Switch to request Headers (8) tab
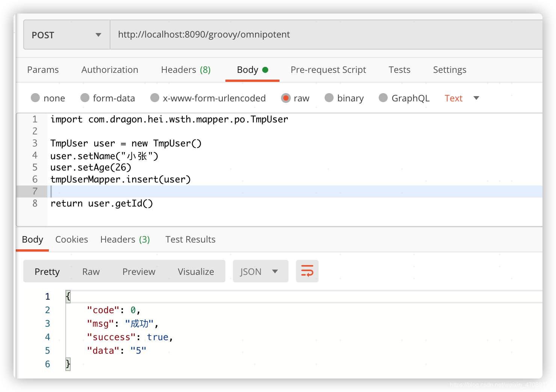This screenshot has height=392, width=556. [x=186, y=70]
